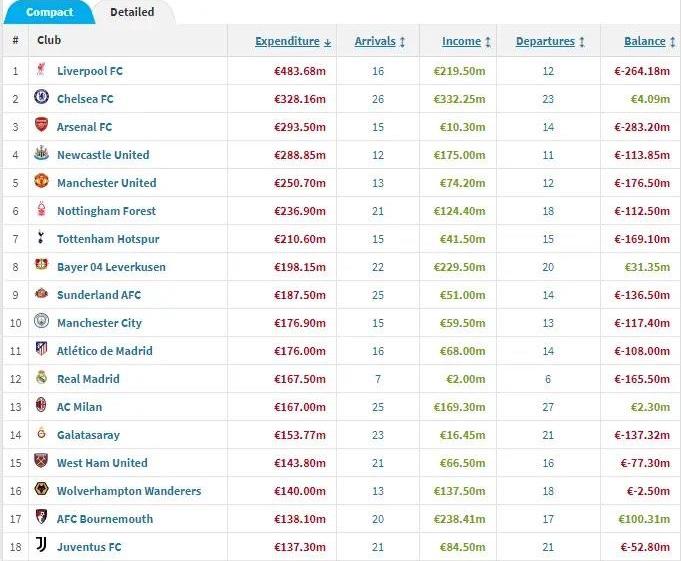
Task: Switch to the Compact tab
Action: tap(49, 12)
